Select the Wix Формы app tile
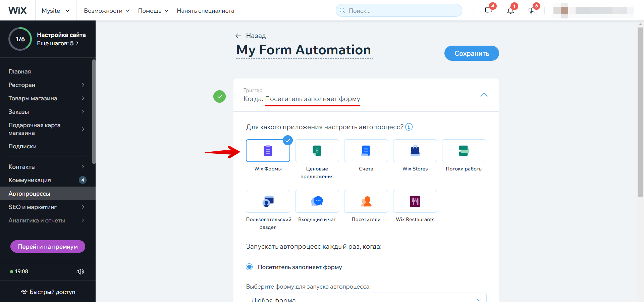 pos(268,151)
